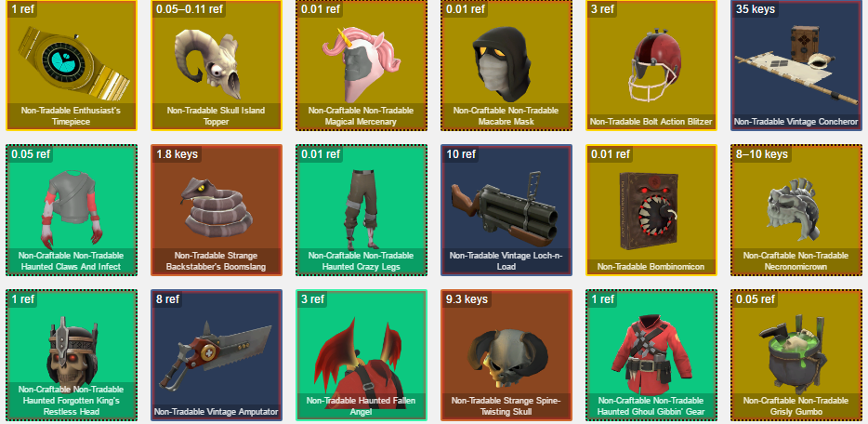Open the Magical Mercenary unicorn hat

361,65
